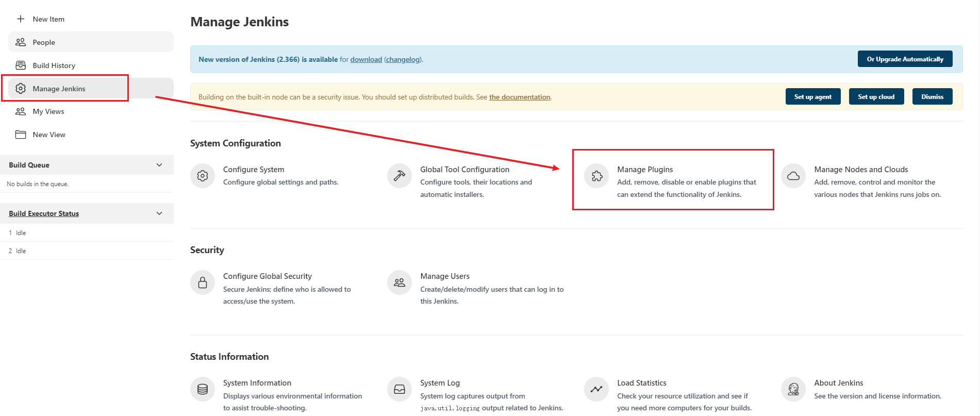The height and width of the screenshot is (416, 980).
Task: Open the Manage Nodes and Clouds title link
Action: coord(861,170)
